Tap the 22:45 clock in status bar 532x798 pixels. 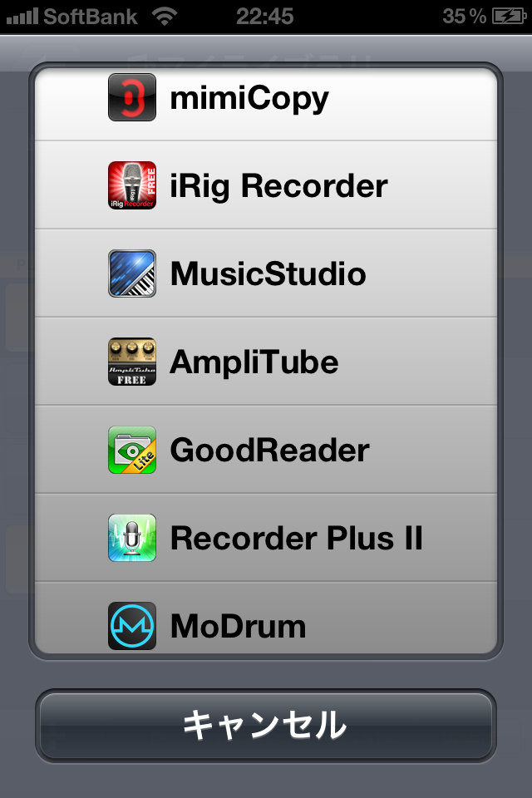click(264, 17)
